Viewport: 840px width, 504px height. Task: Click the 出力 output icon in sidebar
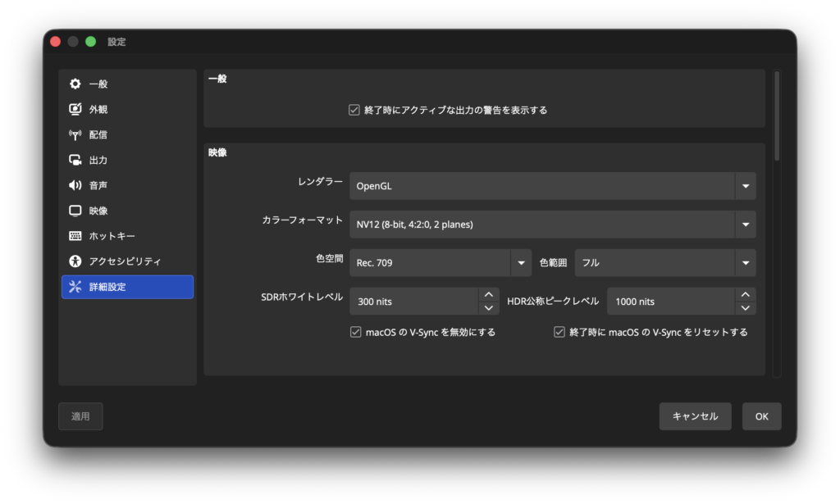tap(75, 160)
